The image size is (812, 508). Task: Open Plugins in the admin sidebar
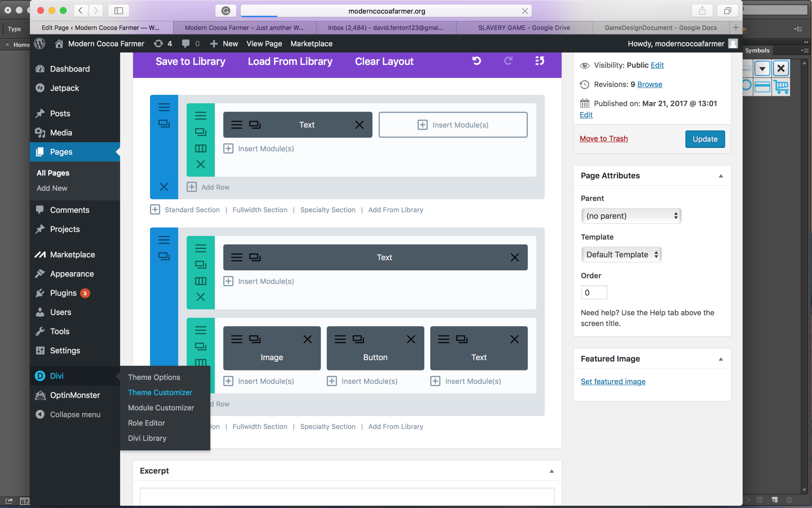click(63, 293)
